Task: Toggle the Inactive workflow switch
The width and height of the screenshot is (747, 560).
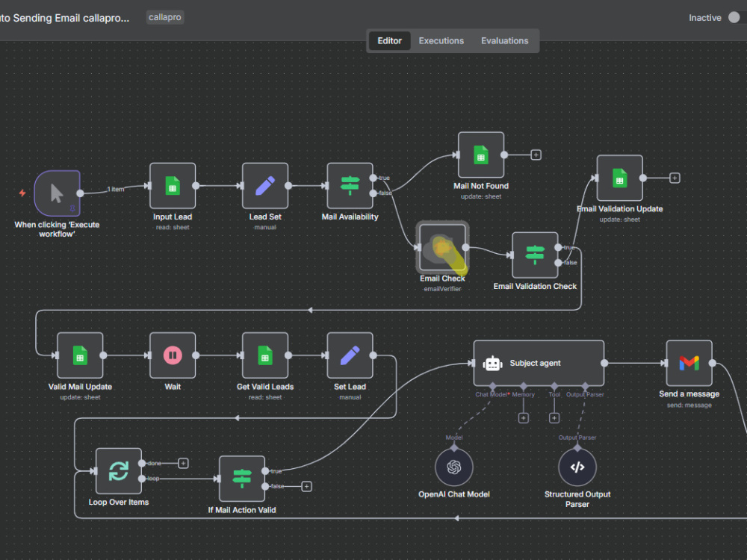Action: pyautogui.click(x=734, y=18)
